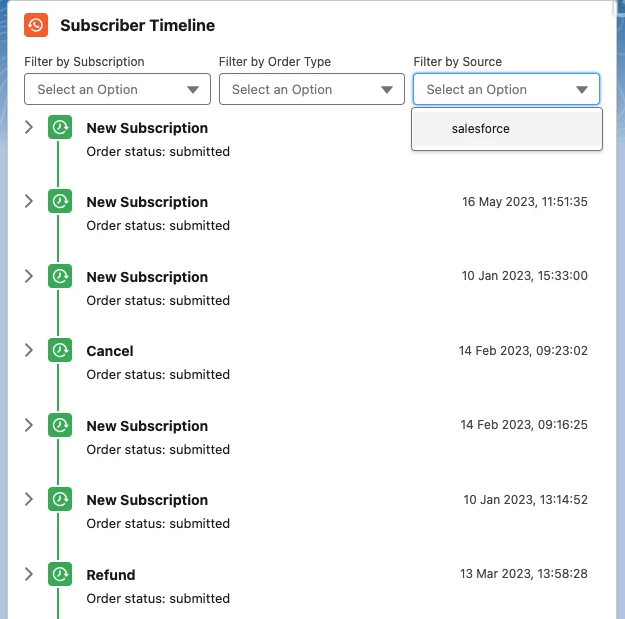Click the green icon for the 10 Jan 13:14:52 subscription

click(60, 499)
